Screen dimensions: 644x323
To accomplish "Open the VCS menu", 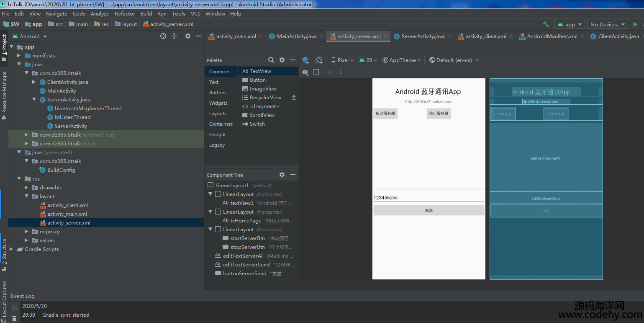I will pyautogui.click(x=195, y=13).
